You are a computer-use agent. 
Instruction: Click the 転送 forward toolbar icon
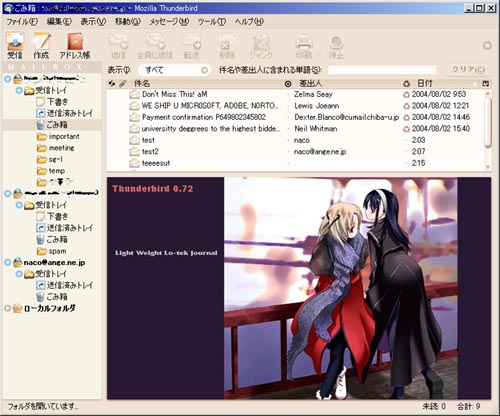[x=192, y=46]
